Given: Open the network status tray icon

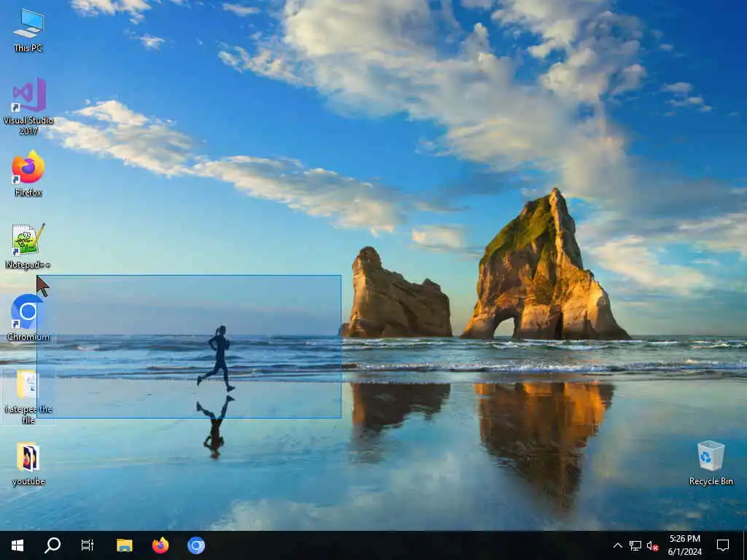Looking at the screenshot, I should 635,545.
